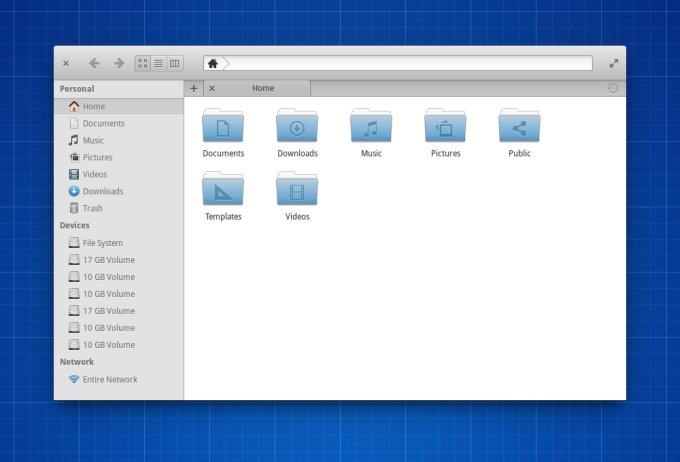Screen dimensions: 680x462
Task: Open Trash in the sidebar
Action: (92, 208)
